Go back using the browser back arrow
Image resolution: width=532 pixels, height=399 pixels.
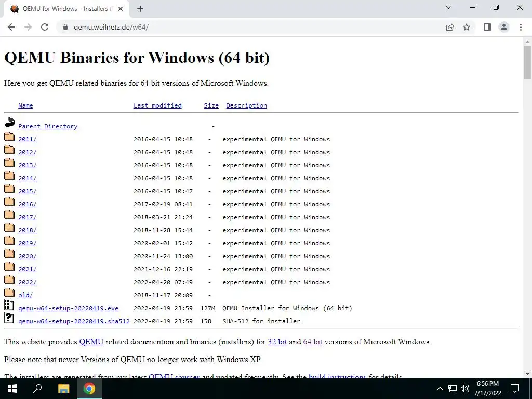click(x=11, y=27)
